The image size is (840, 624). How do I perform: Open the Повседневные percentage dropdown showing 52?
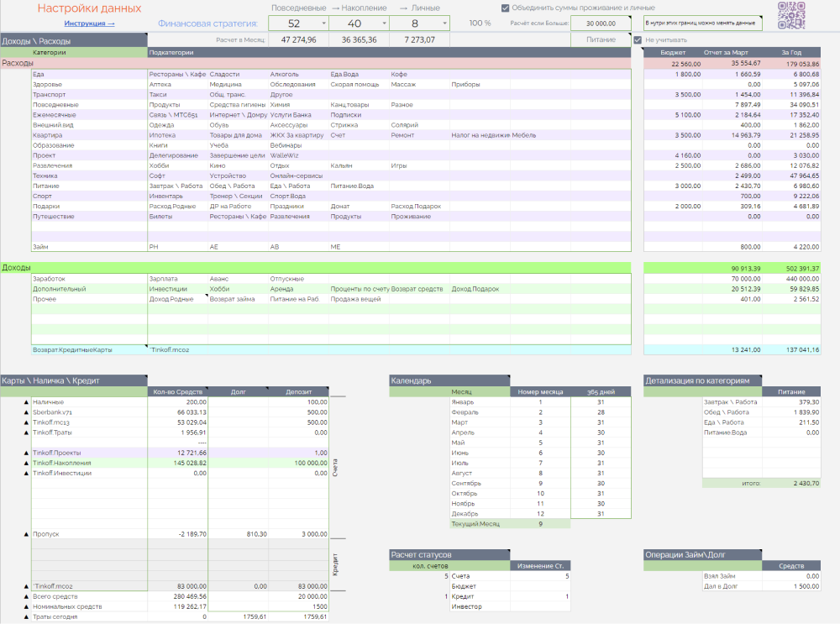click(298, 24)
